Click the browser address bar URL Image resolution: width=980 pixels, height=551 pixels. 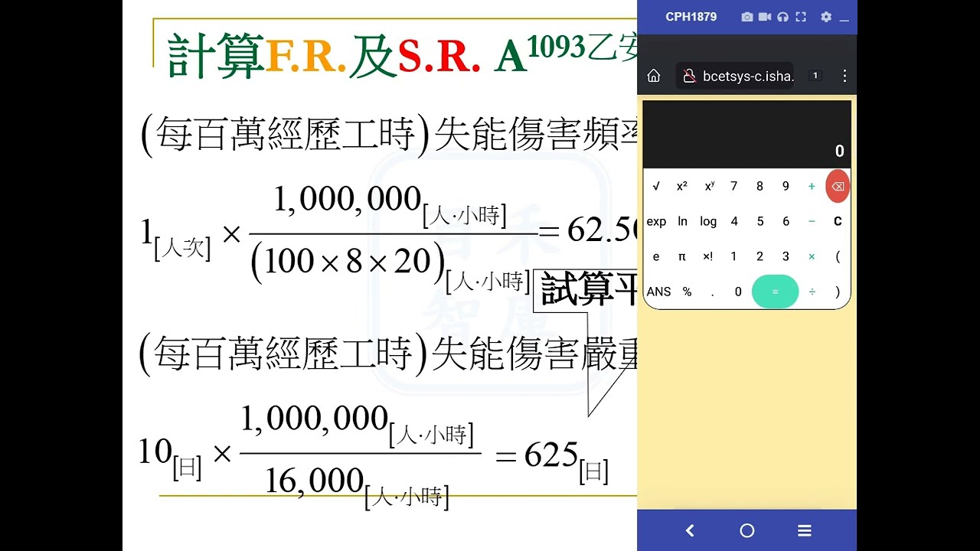point(748,76)
